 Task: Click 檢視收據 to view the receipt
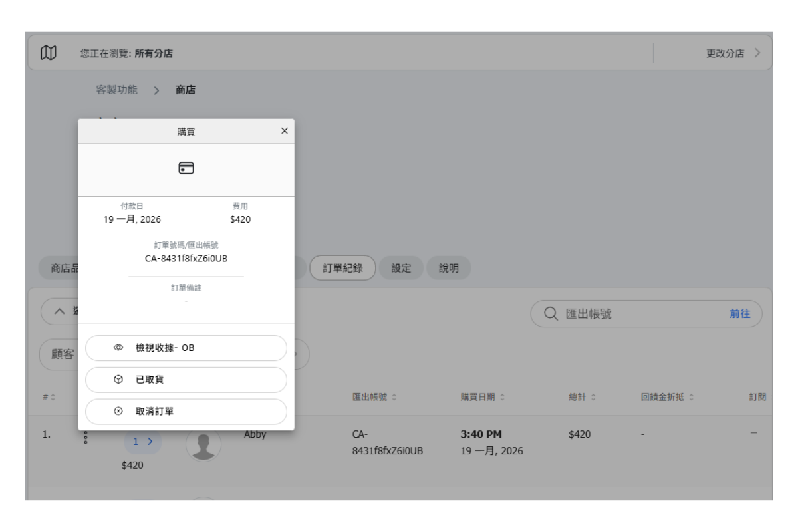tap(186, 348)
